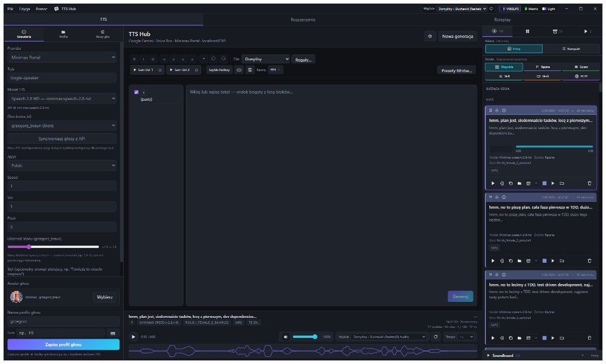Viewport: 606px width, 364px height.
Task: Toggle the Matrix theme option
Action: (531, 8)
